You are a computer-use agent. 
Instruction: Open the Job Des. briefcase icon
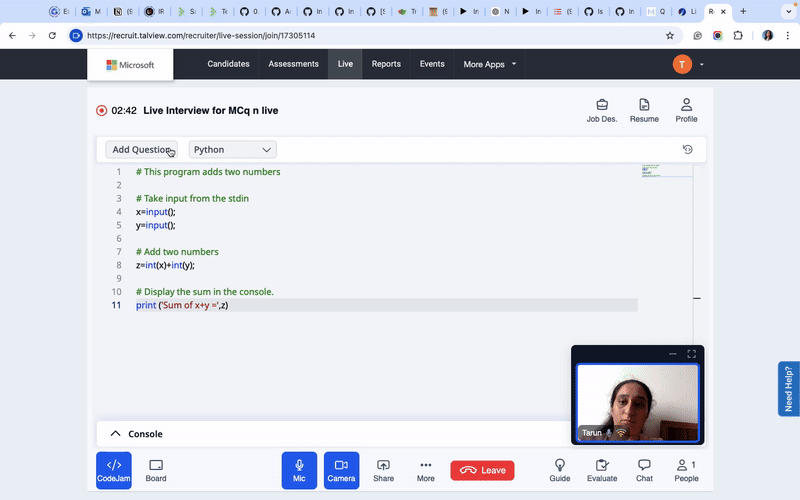[602, 110]
